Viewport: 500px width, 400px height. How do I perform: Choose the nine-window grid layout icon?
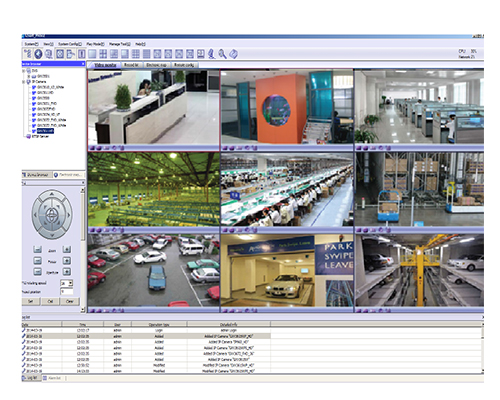coord(136,54)
